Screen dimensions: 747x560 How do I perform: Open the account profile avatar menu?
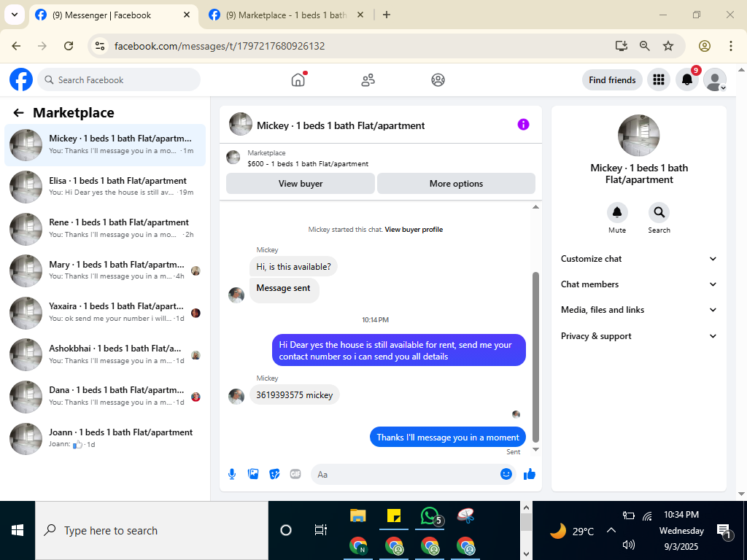[x=715, y=79]
